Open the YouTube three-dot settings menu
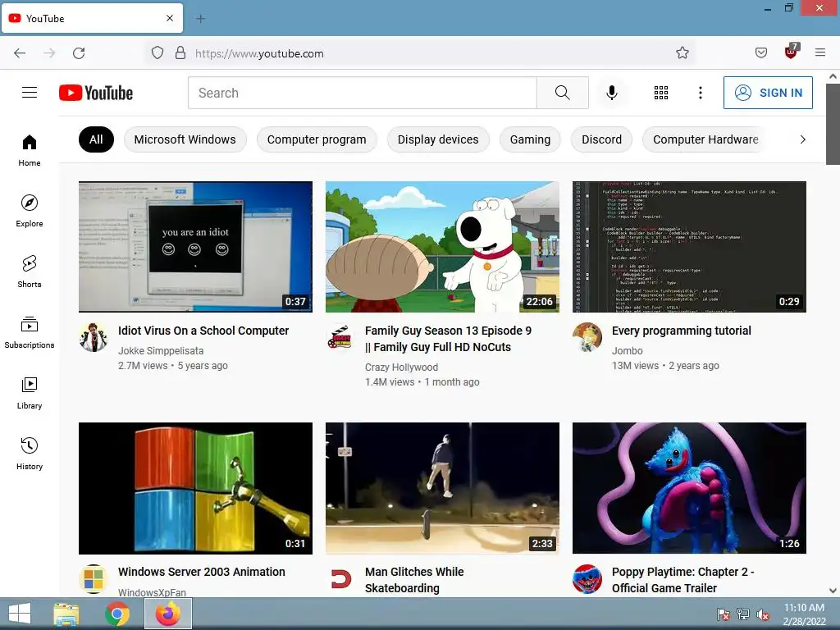This screenshot has height=630, width=840. click(x=701, y=93)
